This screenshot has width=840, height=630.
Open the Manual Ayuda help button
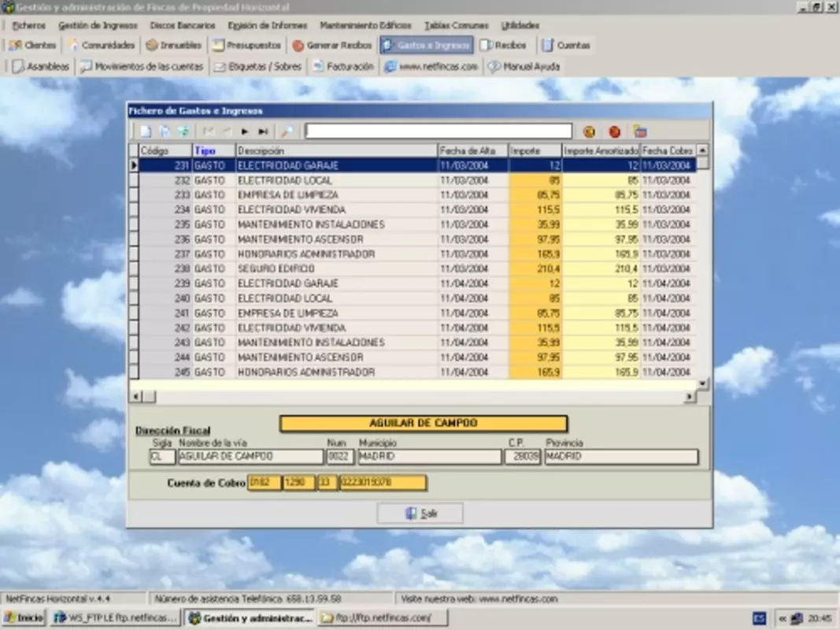pyautogui.click(x=524, y=66)
